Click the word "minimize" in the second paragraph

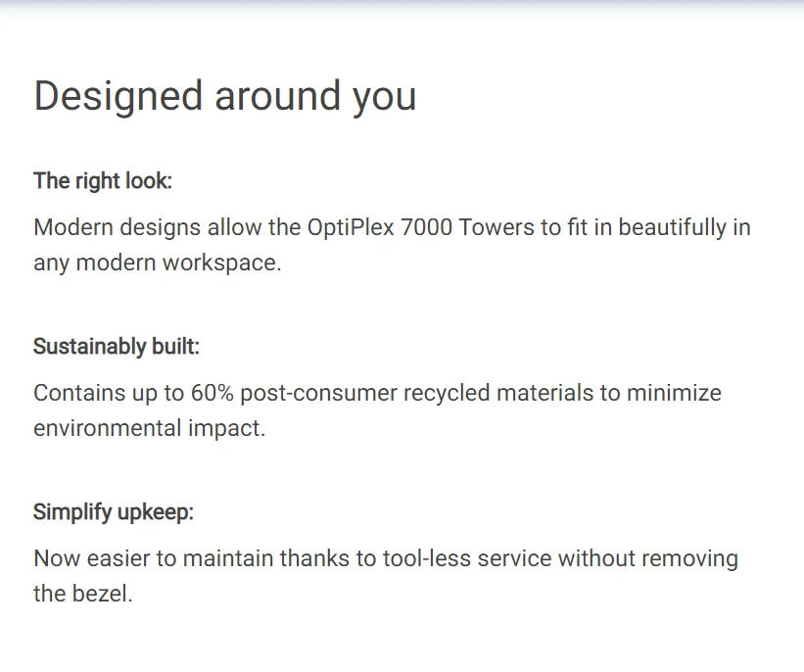(x=674, y=394)
